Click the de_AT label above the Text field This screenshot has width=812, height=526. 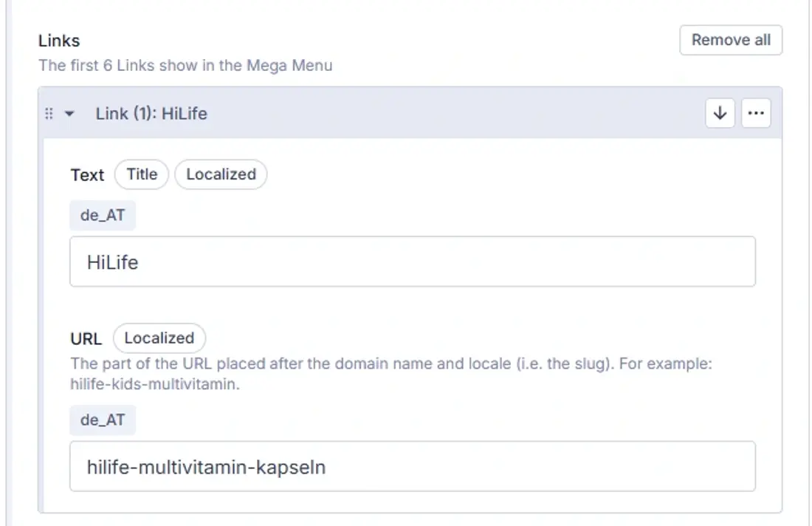click(103, 215)
